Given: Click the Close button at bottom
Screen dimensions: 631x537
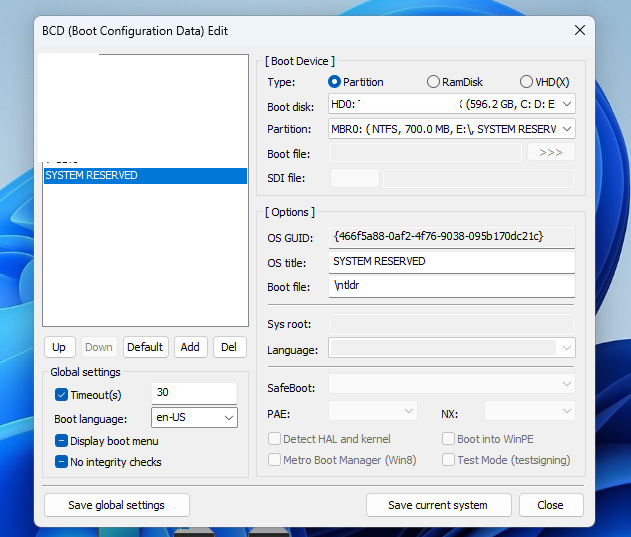Looking at the screenshot, I should click(x=551, y=505).
